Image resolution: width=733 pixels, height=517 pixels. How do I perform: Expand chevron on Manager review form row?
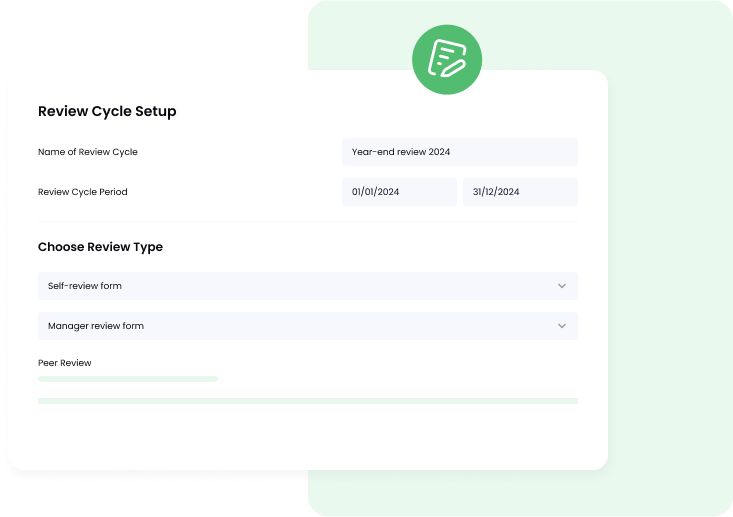562,326
